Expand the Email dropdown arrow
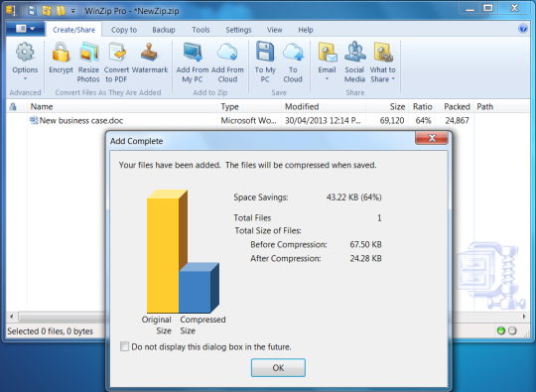536x392 pixels. (x=327, y=79)
